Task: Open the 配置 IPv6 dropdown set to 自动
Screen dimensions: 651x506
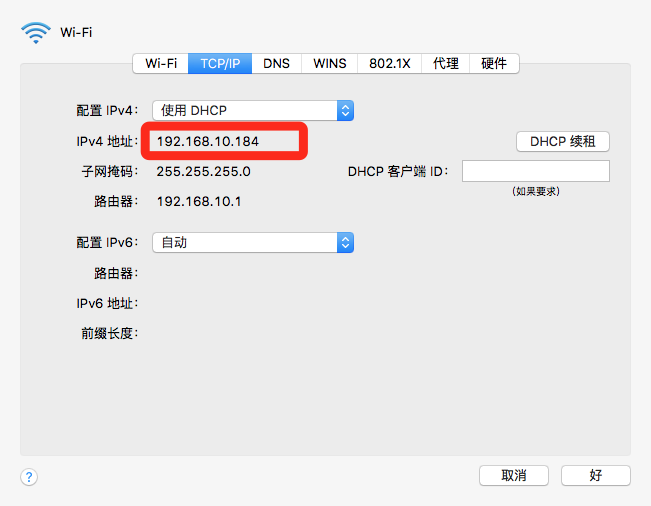Action: [253, 242]
